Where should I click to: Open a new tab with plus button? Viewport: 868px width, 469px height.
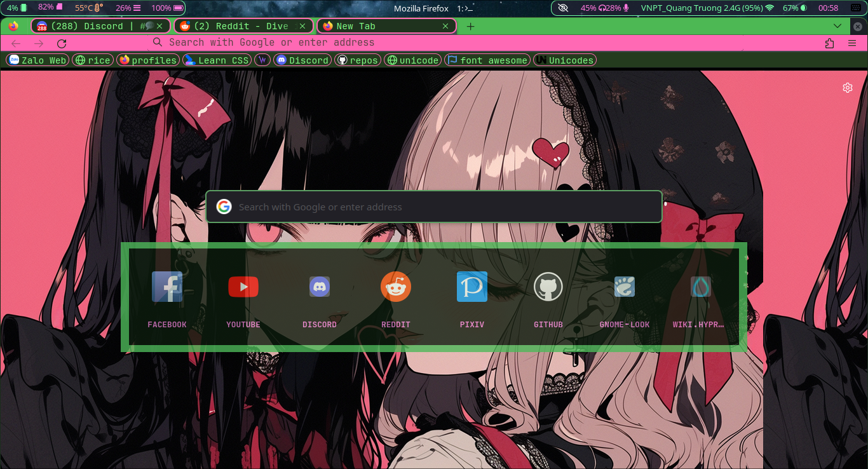click(470, 26)
